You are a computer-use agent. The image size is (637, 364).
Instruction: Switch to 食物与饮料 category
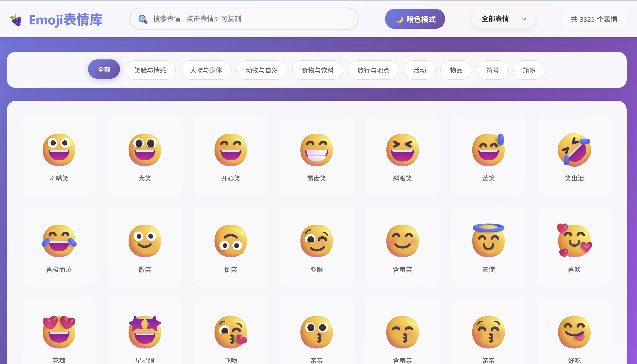coord(318,70)
